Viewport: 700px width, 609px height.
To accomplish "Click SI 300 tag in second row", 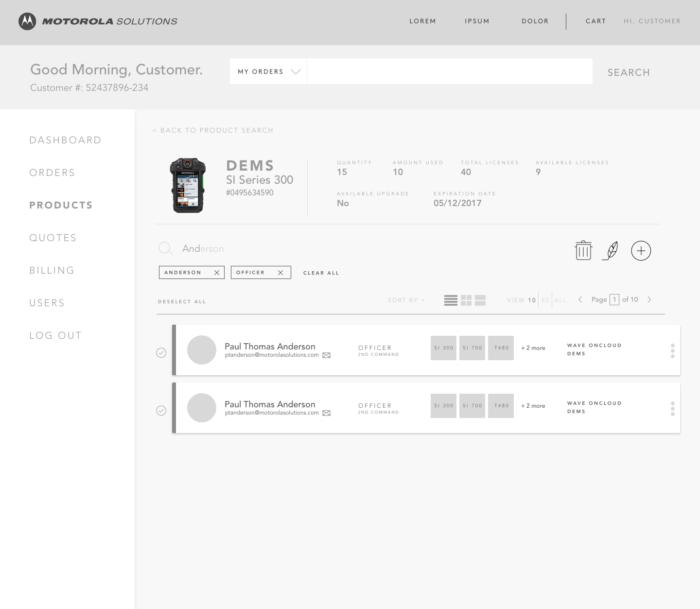I will [x=443, y=406].
